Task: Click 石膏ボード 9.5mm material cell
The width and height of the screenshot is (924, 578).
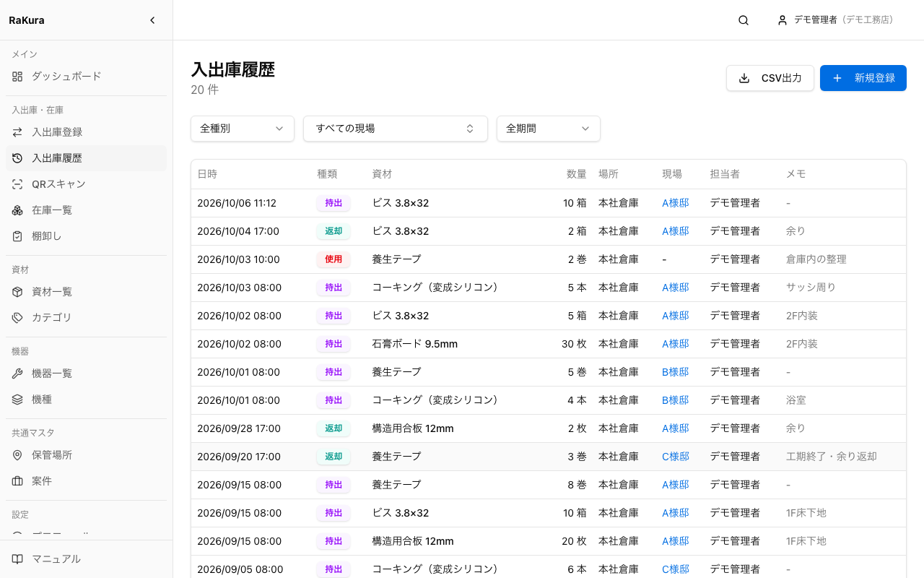Action: tap(415, 344)
